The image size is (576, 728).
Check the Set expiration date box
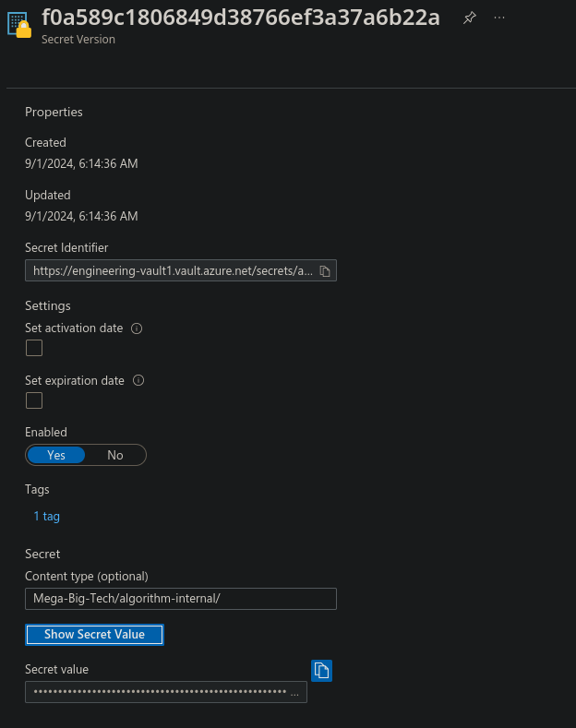(34, 400)
